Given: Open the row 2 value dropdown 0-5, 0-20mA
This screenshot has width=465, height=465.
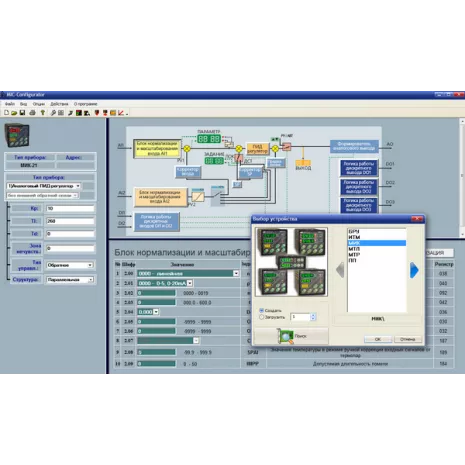Looking at the screenshot, I should tap(165, 283).
